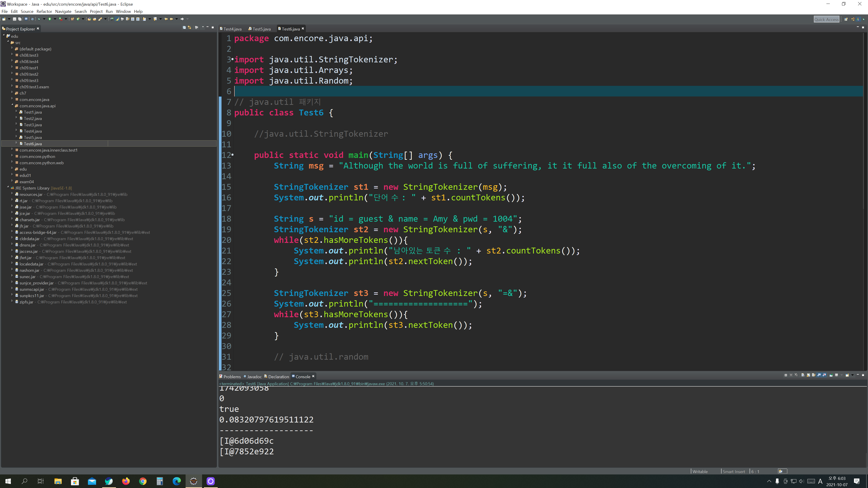Click the Open Type toolbar icon
The height and width of the screenshot is (488, 868).
[x=89, y=19]
